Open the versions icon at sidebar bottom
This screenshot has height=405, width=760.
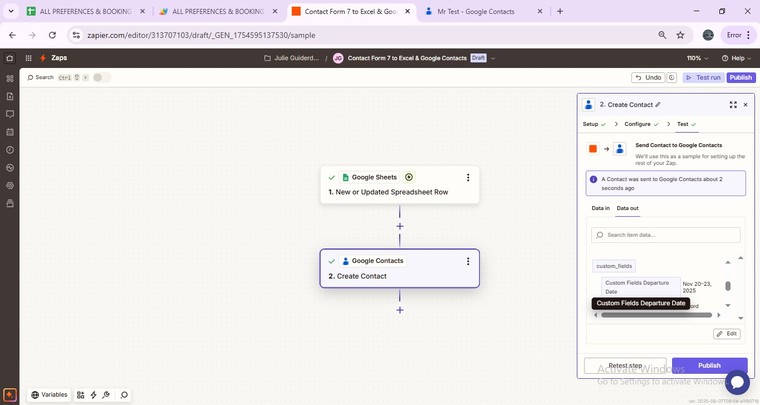[10, 203]
